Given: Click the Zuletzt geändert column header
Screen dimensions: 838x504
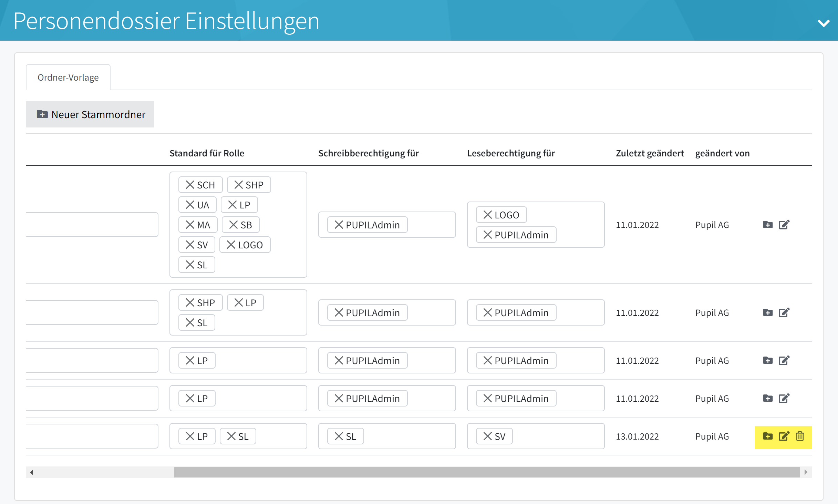Looking at the screenshot, I should click(650, 153).
